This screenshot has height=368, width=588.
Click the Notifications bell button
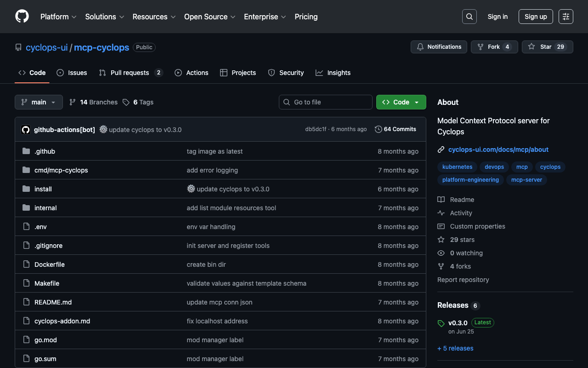(439, 47)
